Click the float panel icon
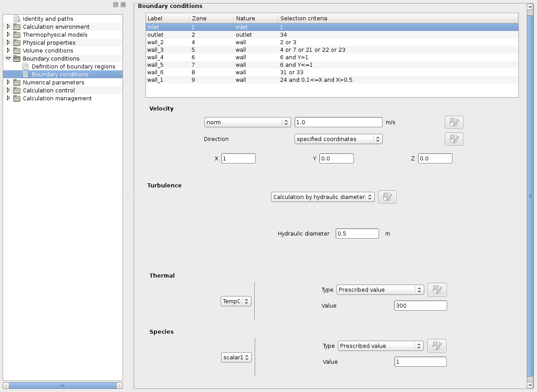Viewport: 537px width, 392px height. pos(115,4)
